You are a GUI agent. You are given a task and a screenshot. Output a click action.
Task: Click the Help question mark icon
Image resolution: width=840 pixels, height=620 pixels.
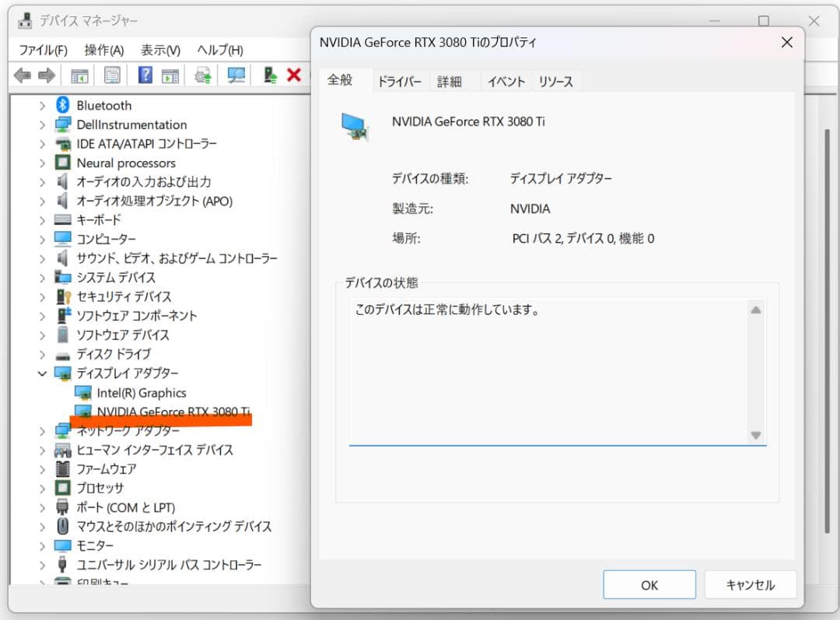click(x=145, y=75)
